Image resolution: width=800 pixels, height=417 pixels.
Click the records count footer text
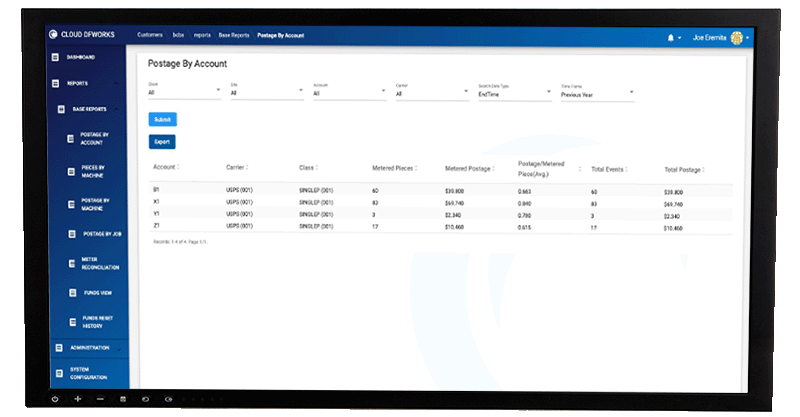point(180,241)
